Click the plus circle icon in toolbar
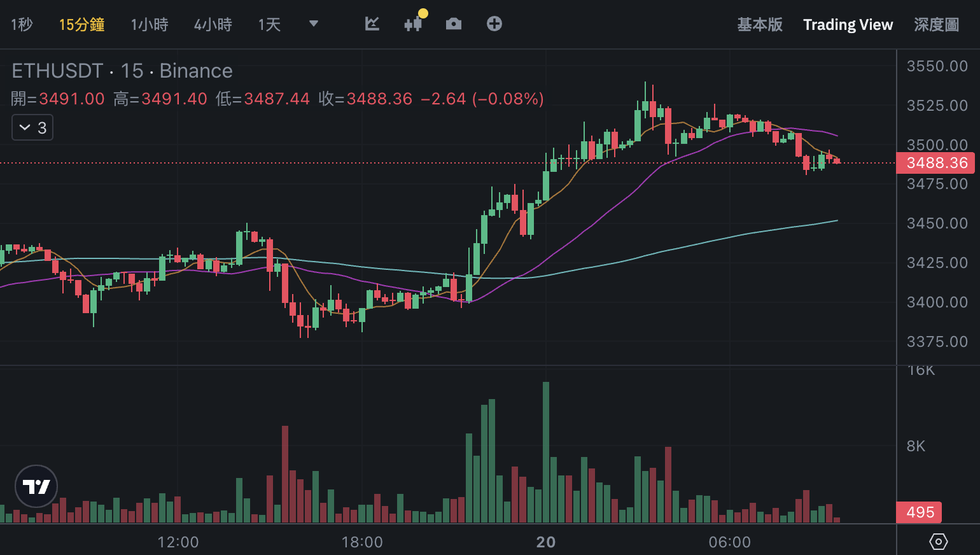Viewport: 980px width, 555px height. 494,24
